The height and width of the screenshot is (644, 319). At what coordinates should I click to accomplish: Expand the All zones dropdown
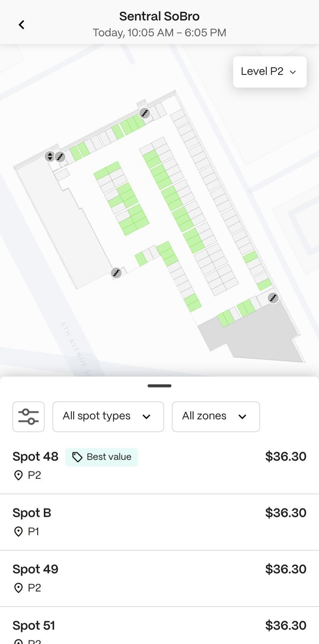[216, 417]
